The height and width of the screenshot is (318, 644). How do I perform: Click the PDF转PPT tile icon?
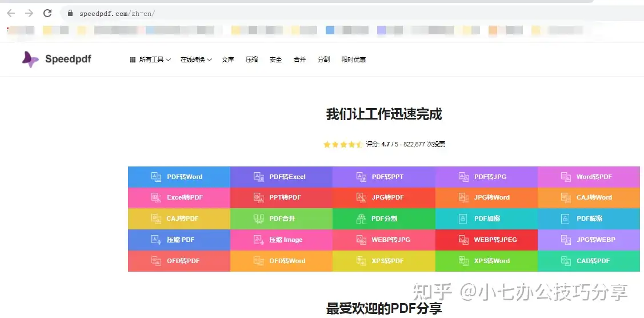[x=361, y=177]
